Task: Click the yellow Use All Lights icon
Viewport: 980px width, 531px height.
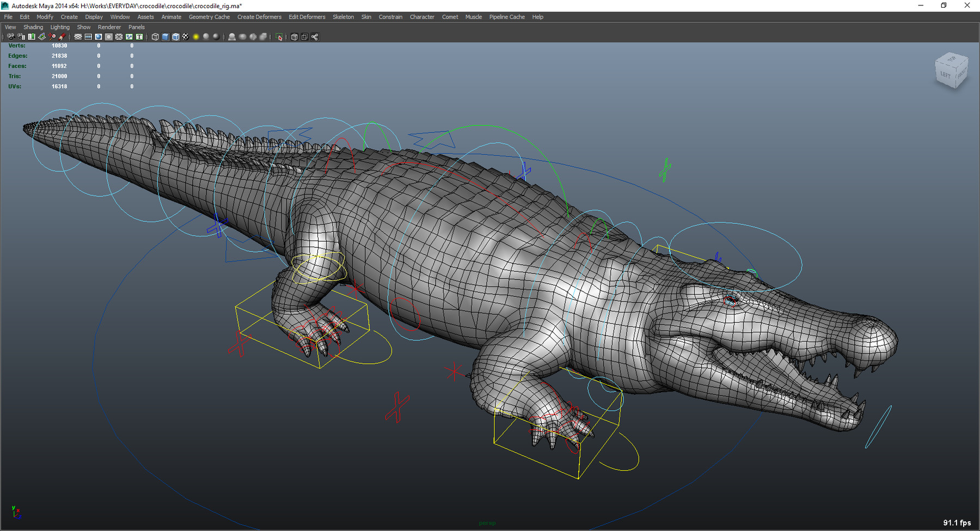Action: pos(195,37)
